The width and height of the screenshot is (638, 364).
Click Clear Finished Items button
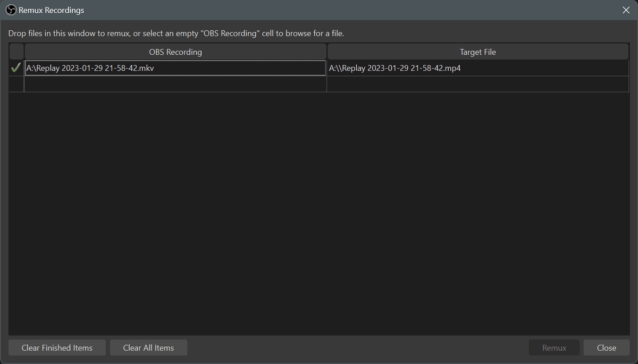[x=57, y=348]
